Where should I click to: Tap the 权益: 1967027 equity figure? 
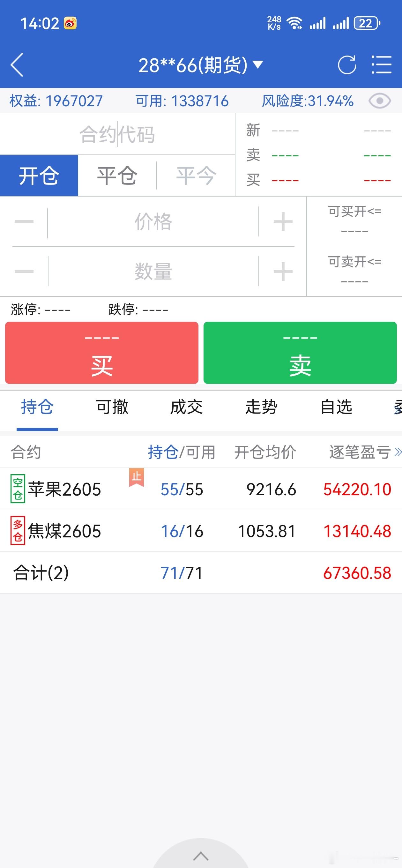coord(56,101)
